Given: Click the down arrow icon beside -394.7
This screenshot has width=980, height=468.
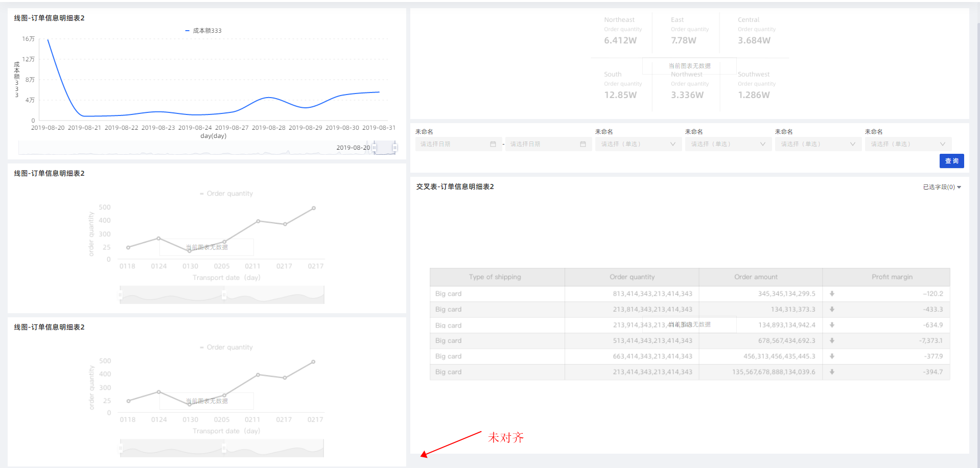Looking at the screenshot, I should [x=832, y=372].
